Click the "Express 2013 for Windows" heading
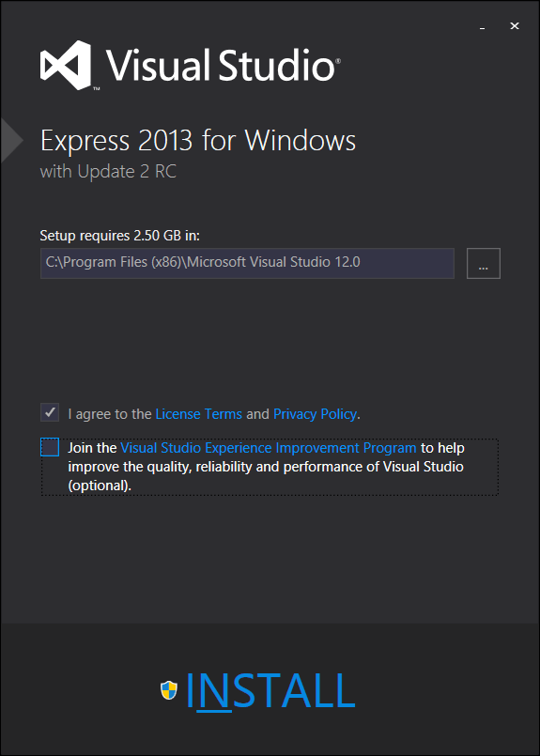 click(x=198, y=141)
